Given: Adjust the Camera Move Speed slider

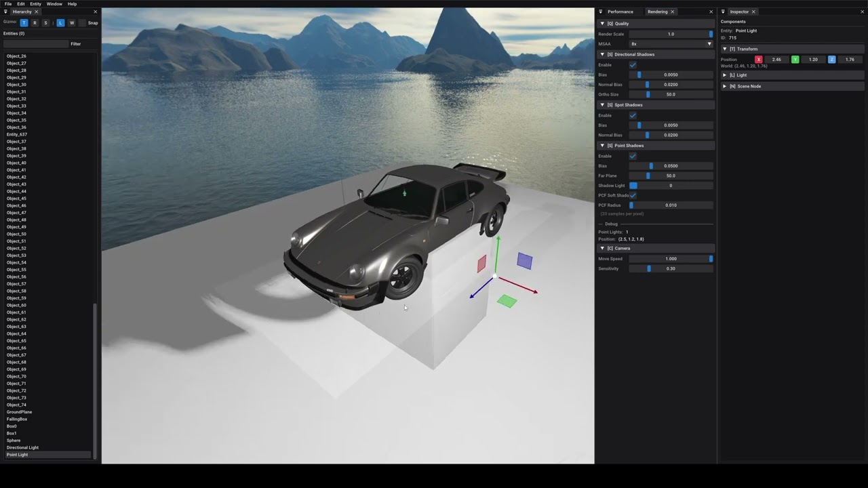Looking at the screenshot, I should (x=671, y=258).
